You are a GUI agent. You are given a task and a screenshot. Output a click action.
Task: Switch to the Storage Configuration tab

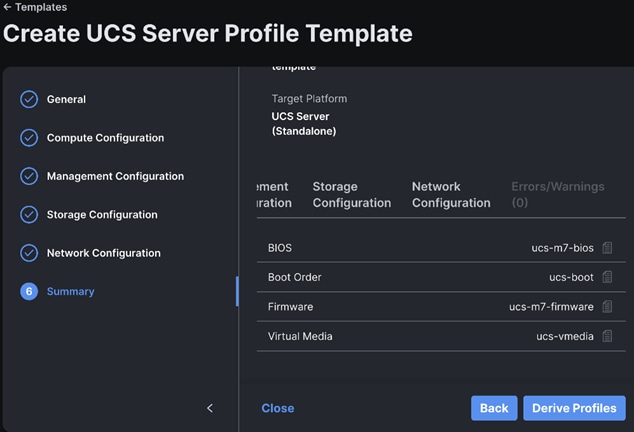[x=352, y=195]
